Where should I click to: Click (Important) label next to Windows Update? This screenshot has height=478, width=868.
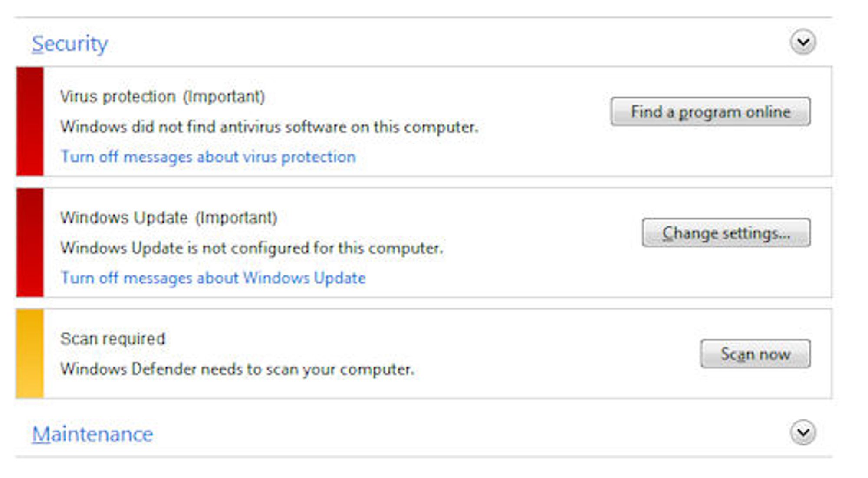click(x=236, y=218)
